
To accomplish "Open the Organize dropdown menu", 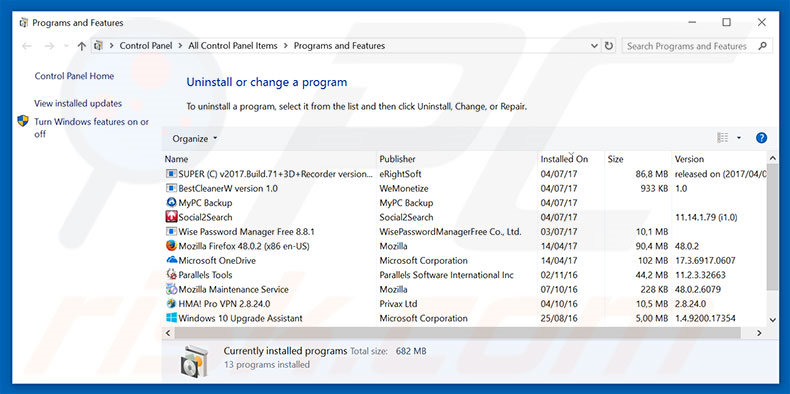I will (x=194, y=139).
